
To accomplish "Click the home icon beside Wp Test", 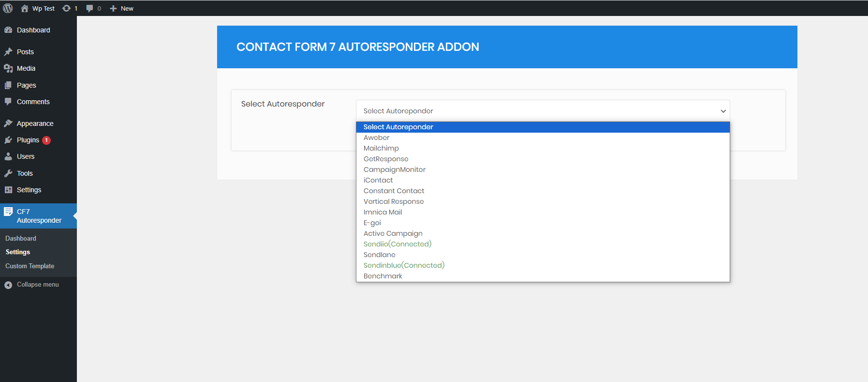I will 25,8.
